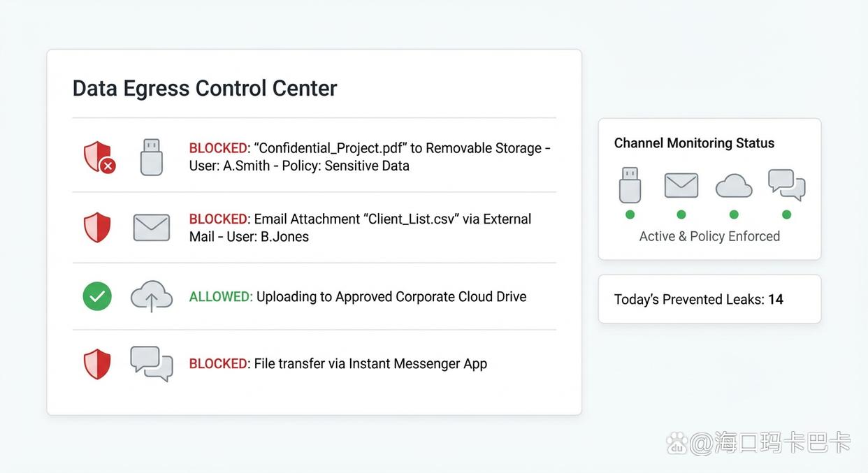Click the envelope icon in the Client_List.csv row

pos(151,228)
